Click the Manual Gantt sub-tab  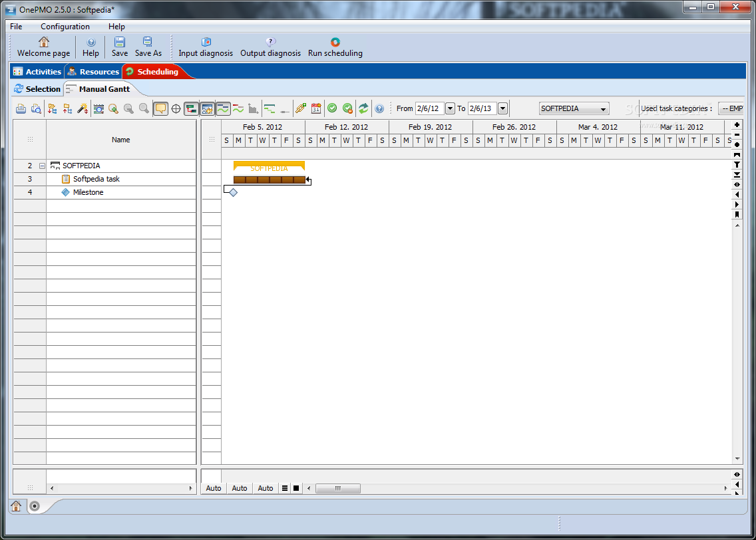(x=98, y=89)
